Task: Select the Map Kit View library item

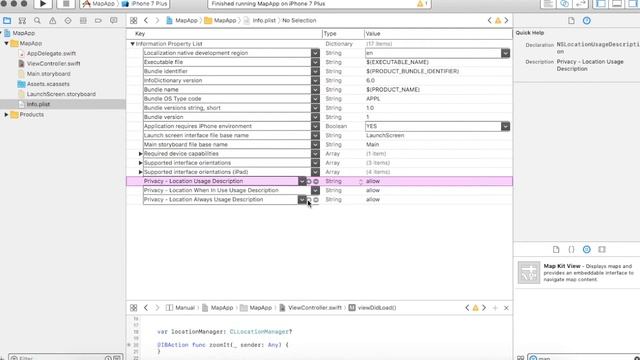Action: (576, 273)
